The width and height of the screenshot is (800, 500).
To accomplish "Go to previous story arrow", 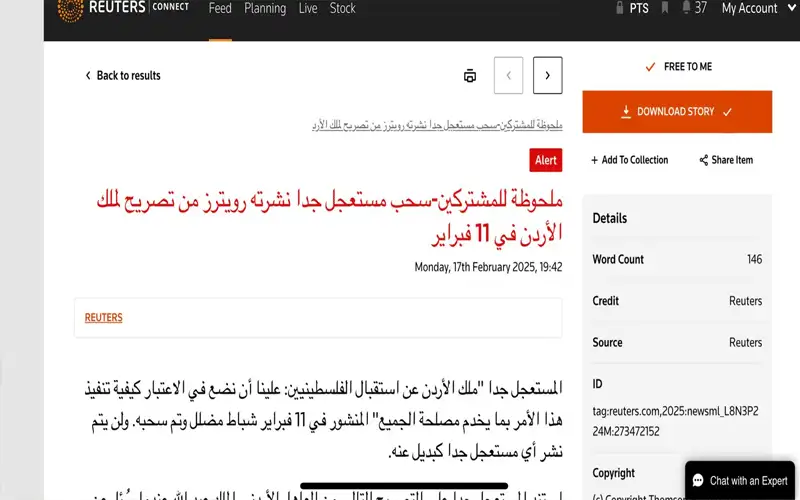I will 508,76.
